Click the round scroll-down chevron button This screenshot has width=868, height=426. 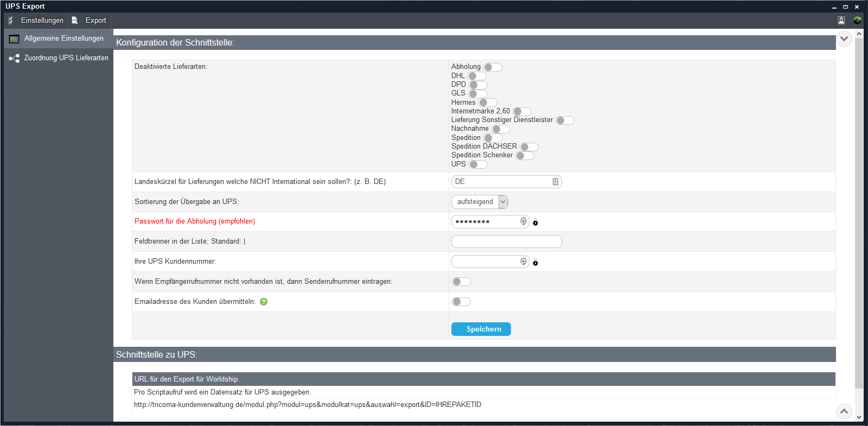click(x=844, y=39)
